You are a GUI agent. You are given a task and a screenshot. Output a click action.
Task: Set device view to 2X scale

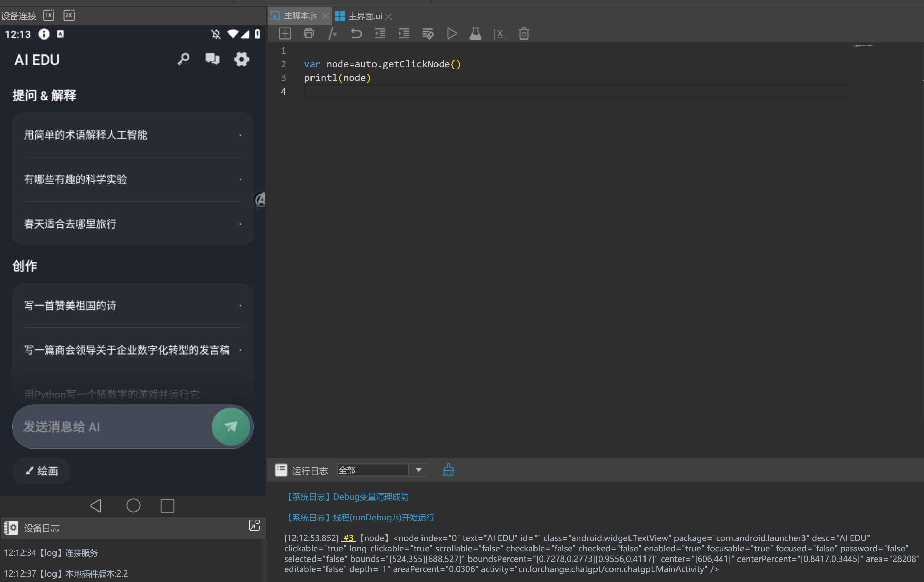tap(69, 15)
